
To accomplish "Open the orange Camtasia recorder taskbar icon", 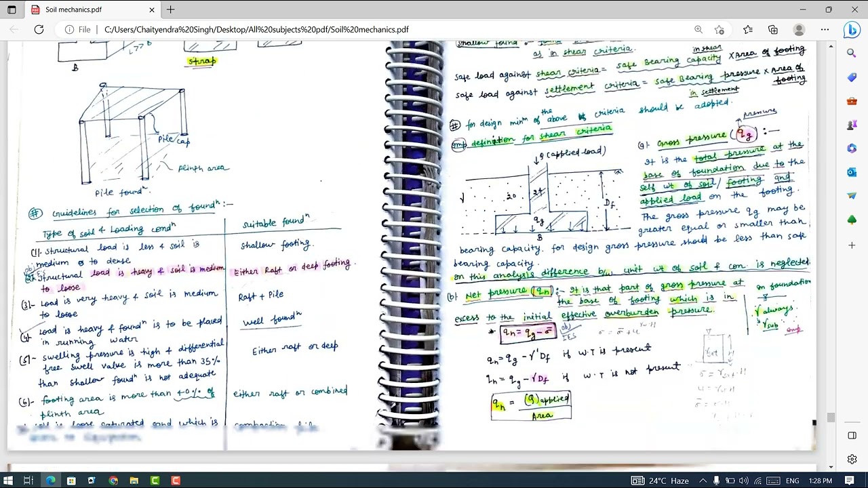I will tap(176, 481).
